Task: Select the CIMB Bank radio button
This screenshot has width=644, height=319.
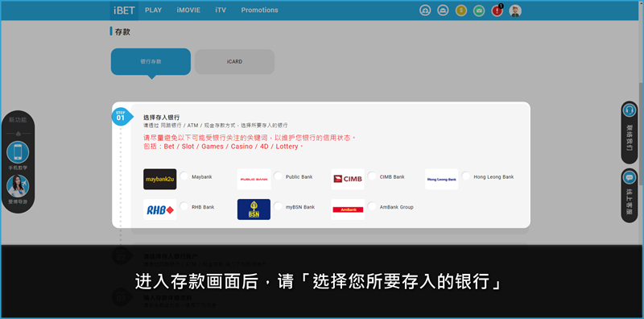Action: pyautogui.click(x=372, y=176)
